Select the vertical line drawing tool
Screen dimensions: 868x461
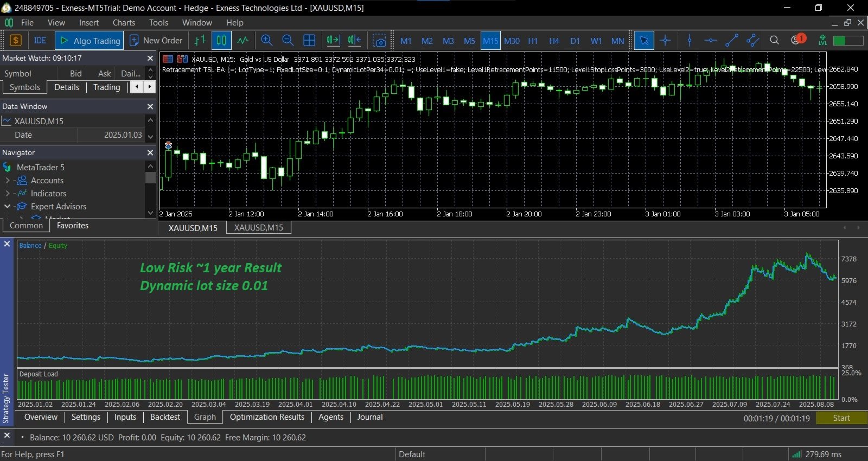[690, 41]
